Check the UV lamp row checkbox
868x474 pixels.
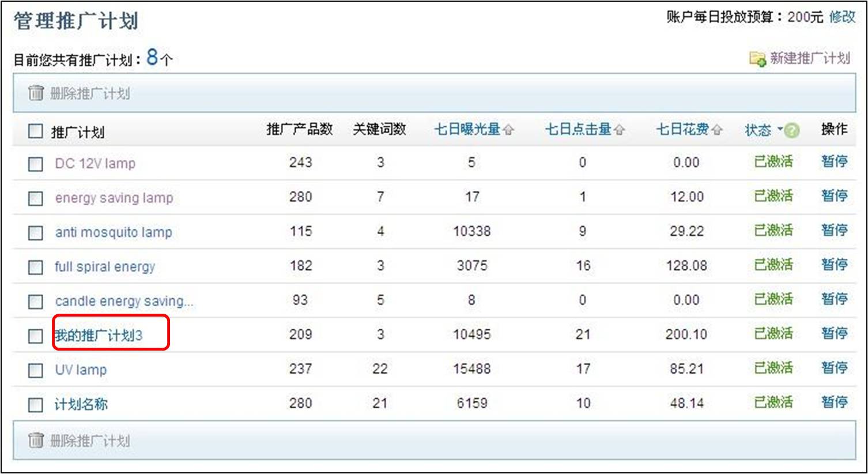tap(36, 370)
